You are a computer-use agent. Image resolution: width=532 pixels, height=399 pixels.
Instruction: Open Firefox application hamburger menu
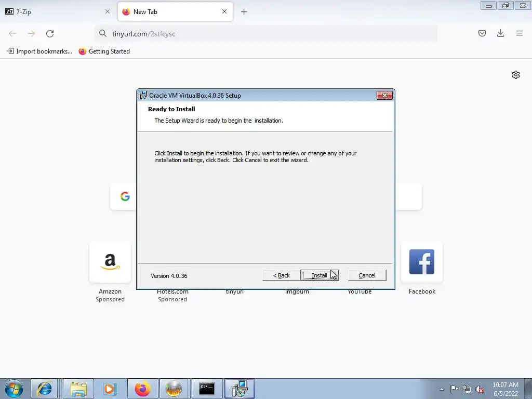tap(520, 33)
